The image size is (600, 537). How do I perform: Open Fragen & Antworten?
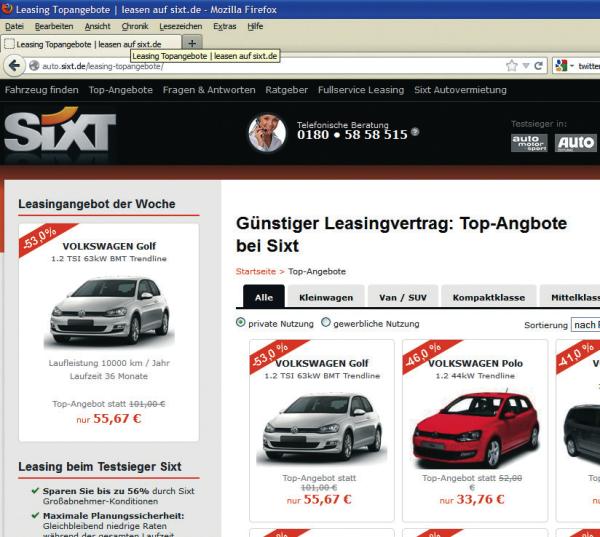pos(209,90)
